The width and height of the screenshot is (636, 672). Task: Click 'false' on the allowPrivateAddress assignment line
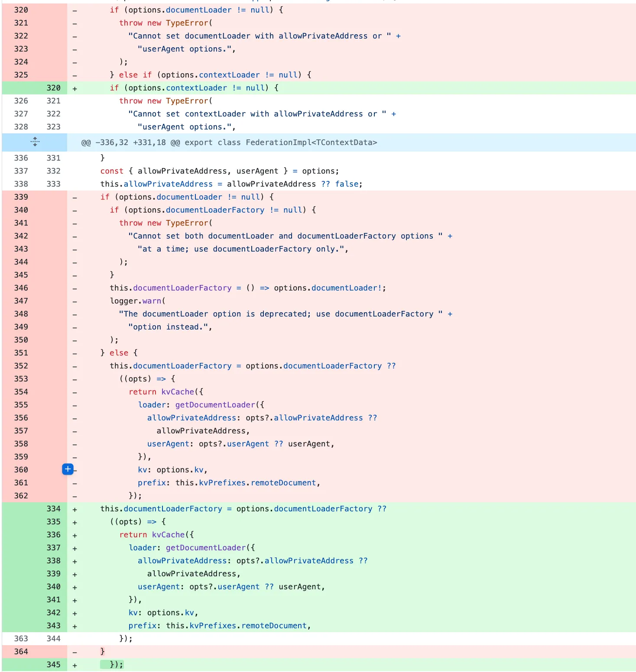click(x=347, y=184)
